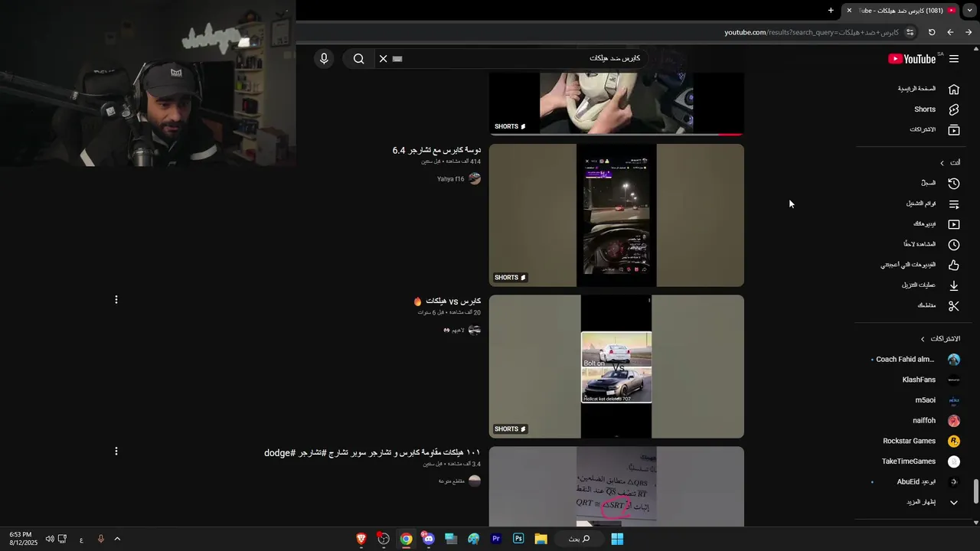The image size is (980, 551).
Task: Play the steering wheel short thumbnail at top
Action: pyautogui.click(x=616, y=104)
